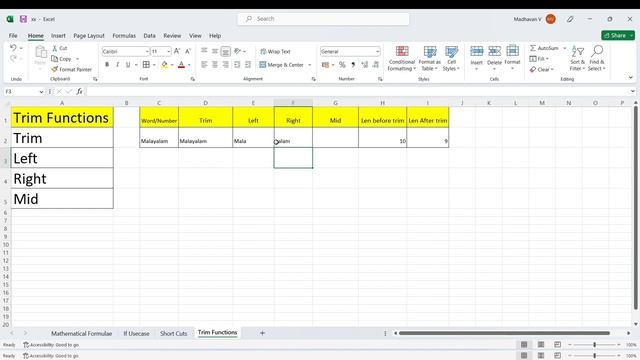This screenshot has height=360, width=640.
Task: Apply Comma Style number format
Action: tap(353, 64)
